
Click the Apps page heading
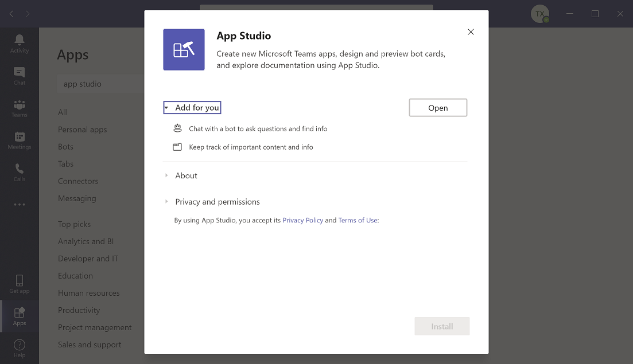73,55
